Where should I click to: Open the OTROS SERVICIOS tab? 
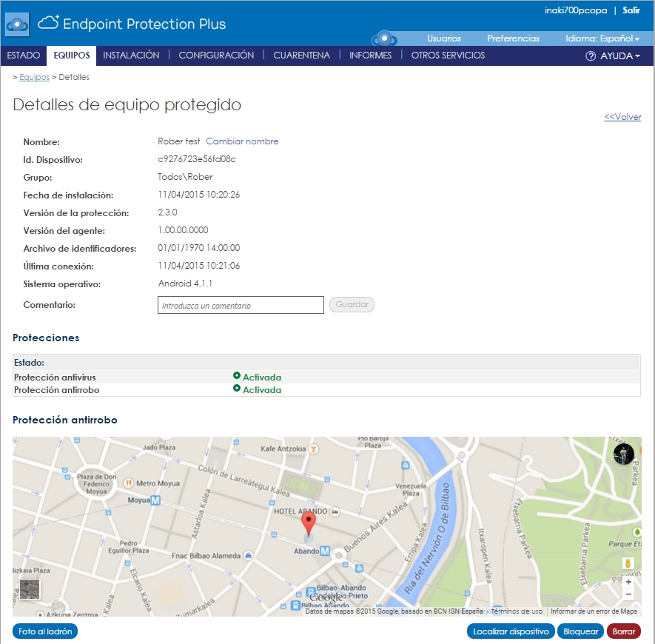[x=449, y=56]
